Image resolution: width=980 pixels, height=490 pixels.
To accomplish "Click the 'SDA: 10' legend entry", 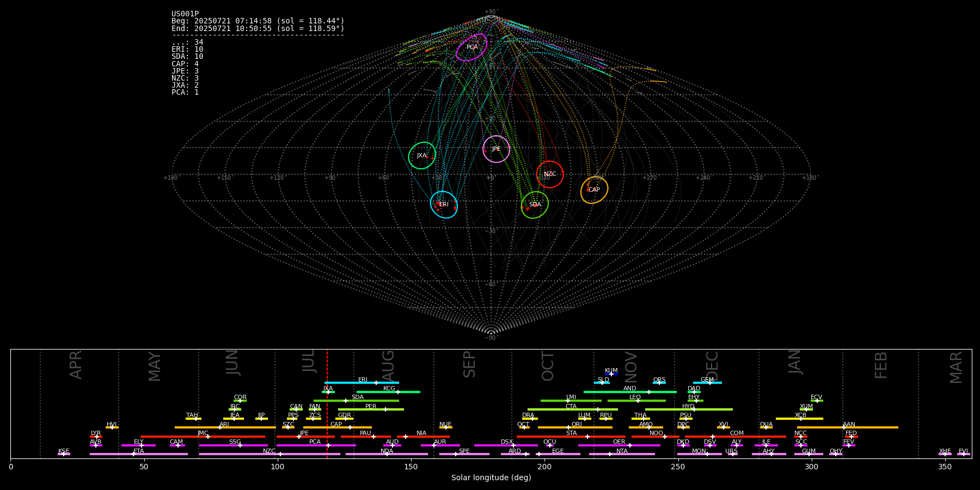I will click(187, 57).
